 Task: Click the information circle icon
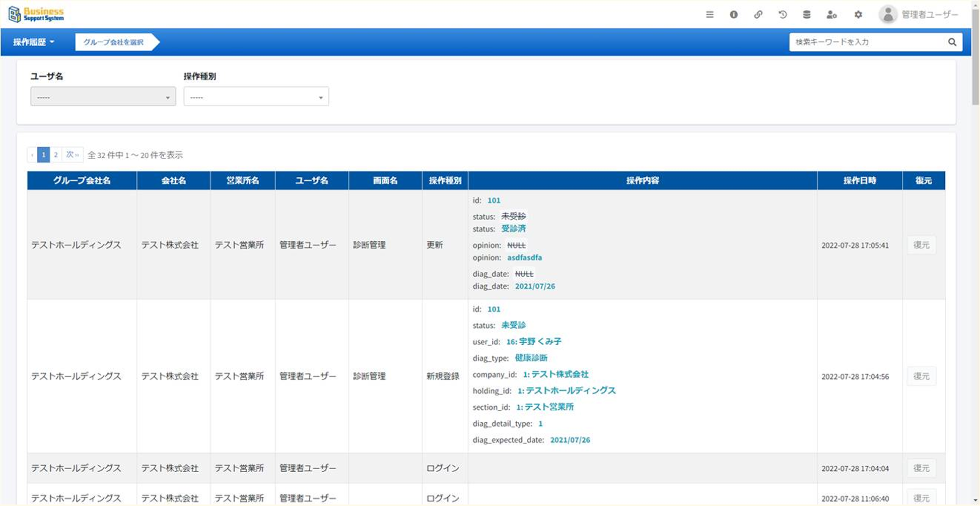pos(734,15)
